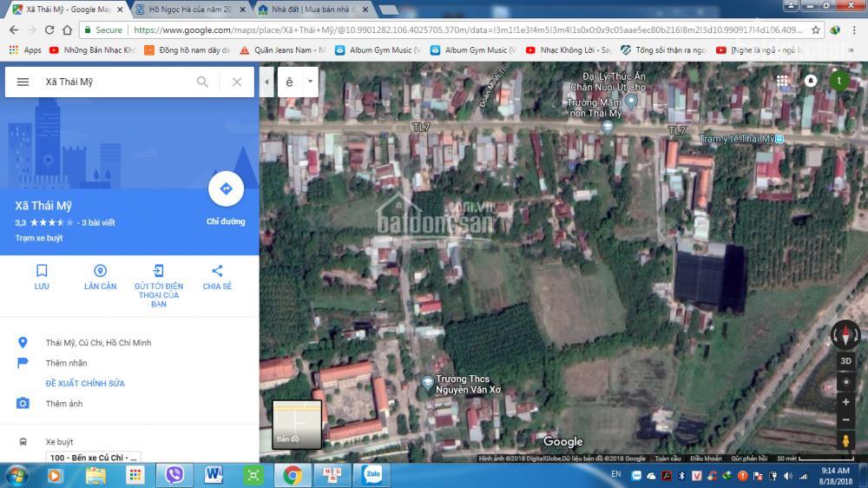
Task: Click Chrome icon in the taskbar
Action: point(293,475)
